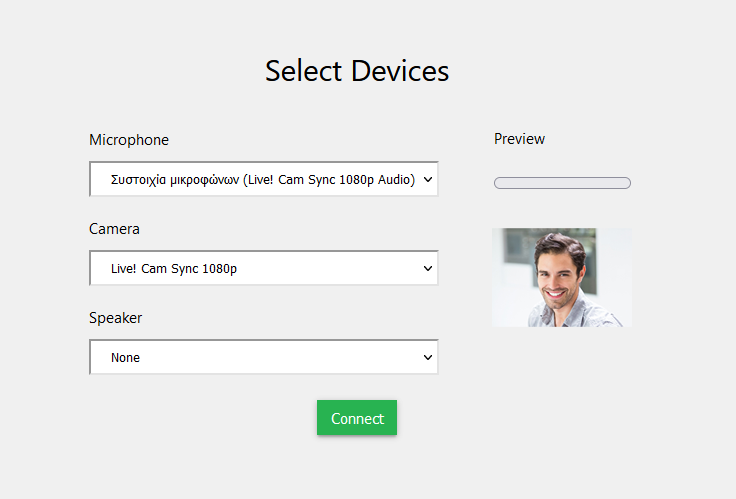Click the microphone audio level meter bar
This screenshot has height=499, width=736.
pyautogui.click(x=562, y=183)
